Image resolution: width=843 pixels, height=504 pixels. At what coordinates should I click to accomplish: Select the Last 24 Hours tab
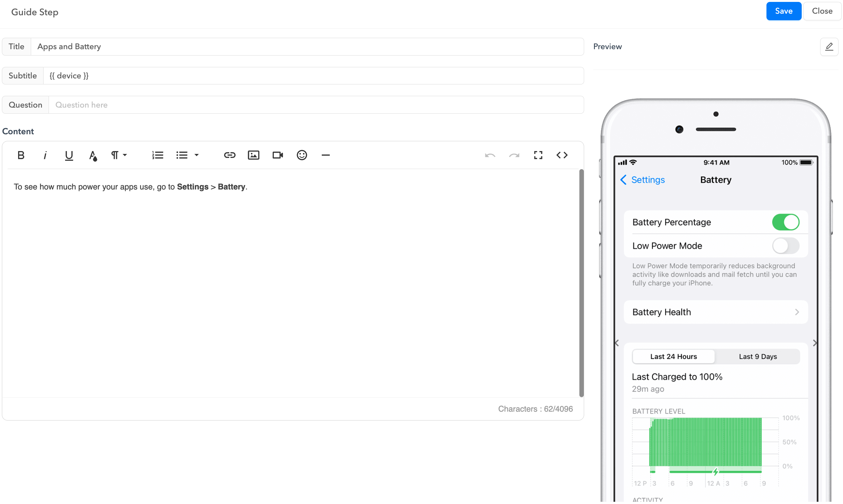pos(673,357)
